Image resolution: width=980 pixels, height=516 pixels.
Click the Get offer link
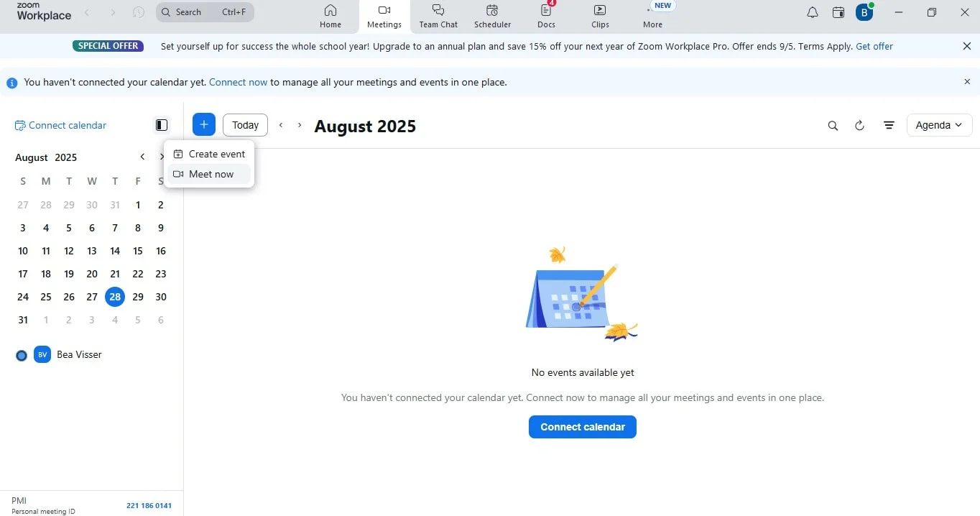click(874, 46)
